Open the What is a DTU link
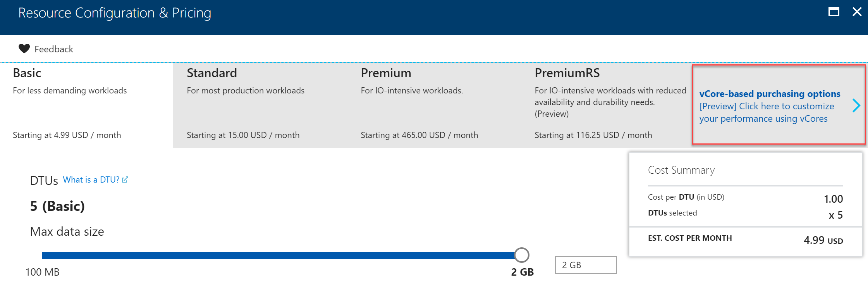 (x=91, y=180)
